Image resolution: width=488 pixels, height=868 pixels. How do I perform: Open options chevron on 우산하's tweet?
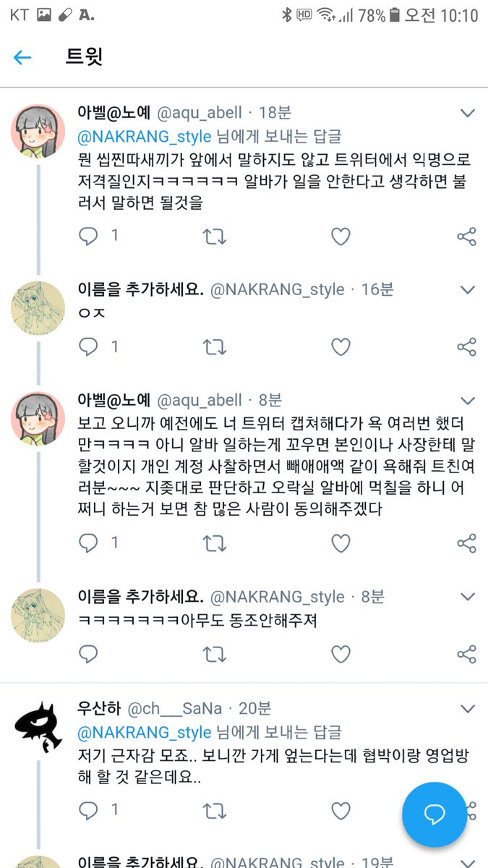[x=468, y=707]
